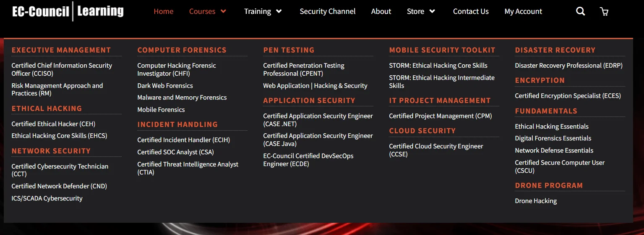Expand the Courses dropdown arrow
This screenshot has height=235, width=644.
click(x=223, y=11)
